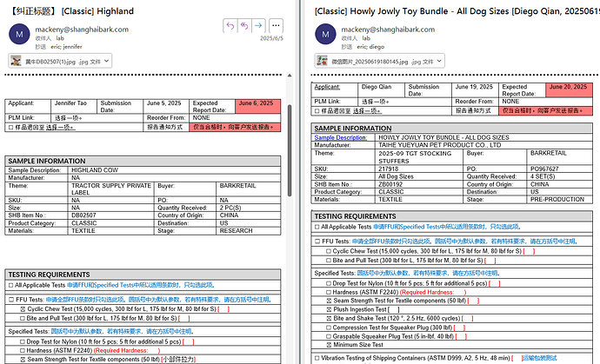Click the 2 PC(S) quantity value
600x364 pixels.
coord(230,208)
